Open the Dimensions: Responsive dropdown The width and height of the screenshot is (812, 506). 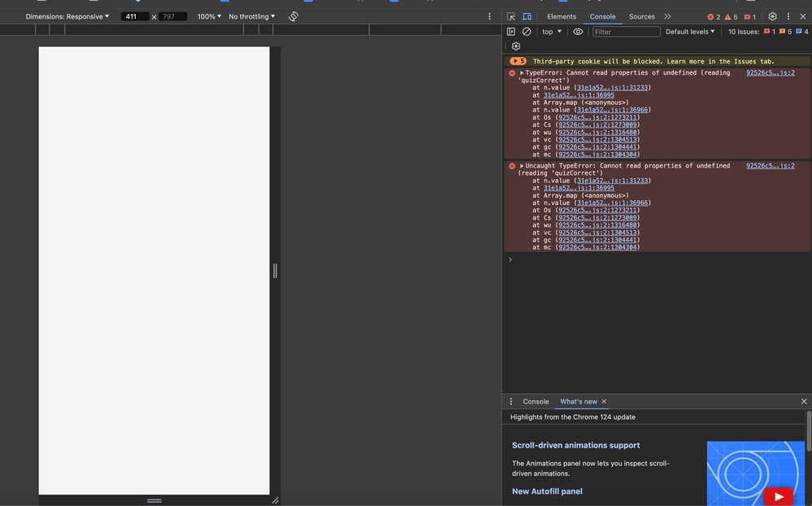pos(67,16)
